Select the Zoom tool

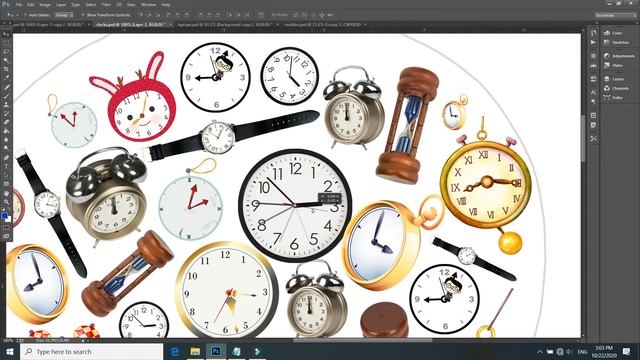coord(6,201)
